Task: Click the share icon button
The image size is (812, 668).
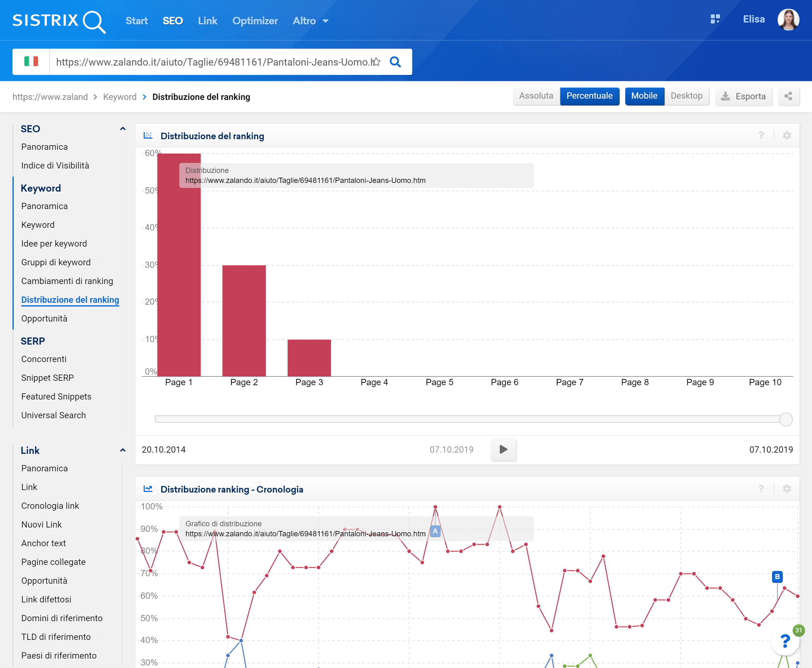Action: pyautogui.click(x=788, y=96)
